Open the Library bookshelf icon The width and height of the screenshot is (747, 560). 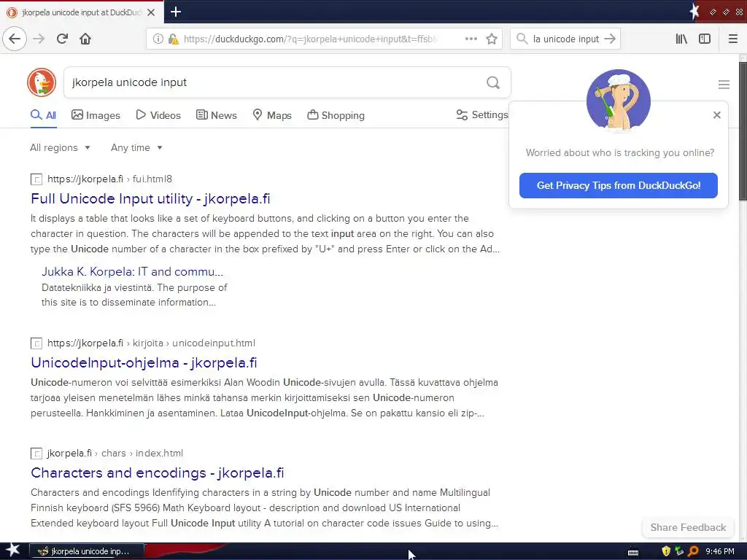(681, 39)
